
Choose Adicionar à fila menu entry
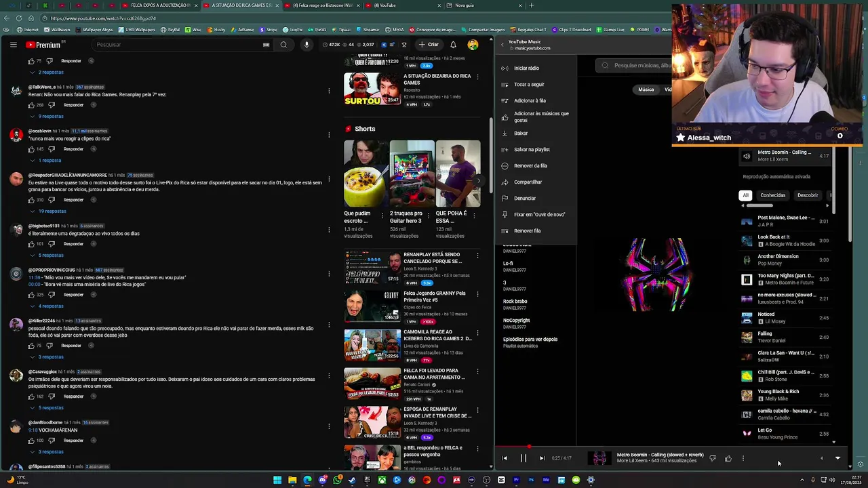pyautogui.click(x=535, y=101)
